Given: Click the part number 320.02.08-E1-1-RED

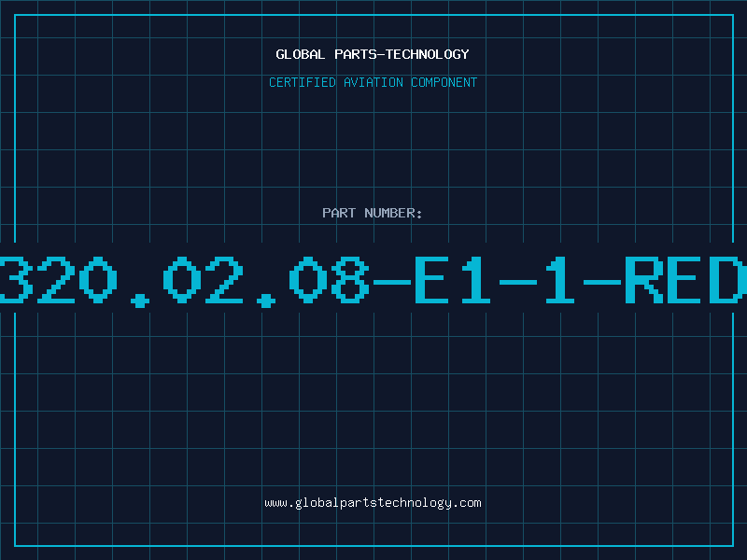Looking at the screenshot, I should (373, 281).
